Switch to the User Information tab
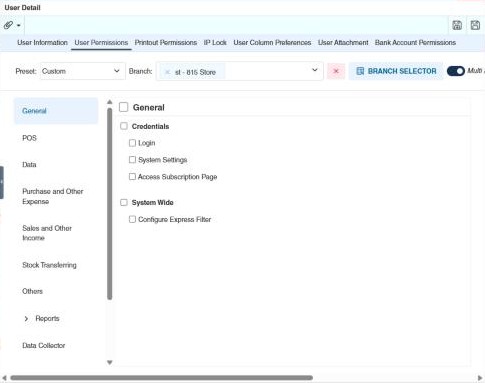485x383 pixels. [42, 43]
